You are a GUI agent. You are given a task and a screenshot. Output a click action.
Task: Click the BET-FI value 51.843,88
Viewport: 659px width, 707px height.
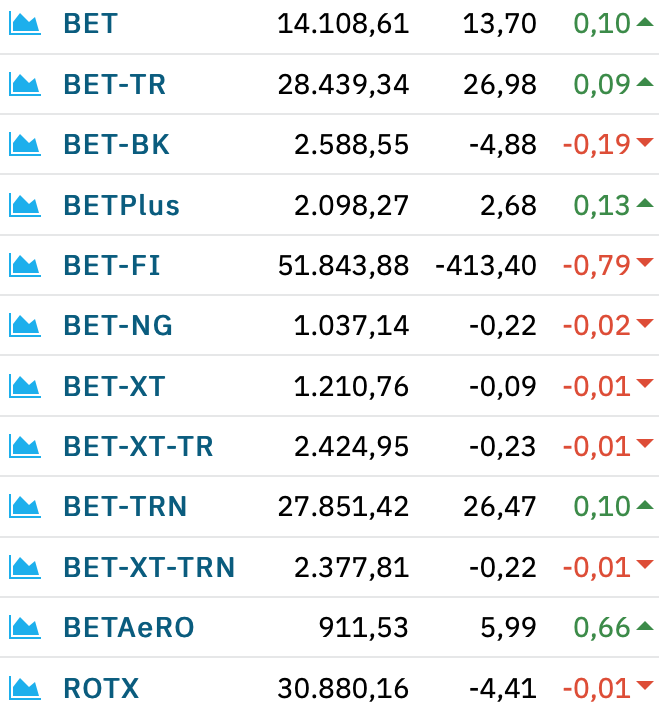[x=343, y=265]
